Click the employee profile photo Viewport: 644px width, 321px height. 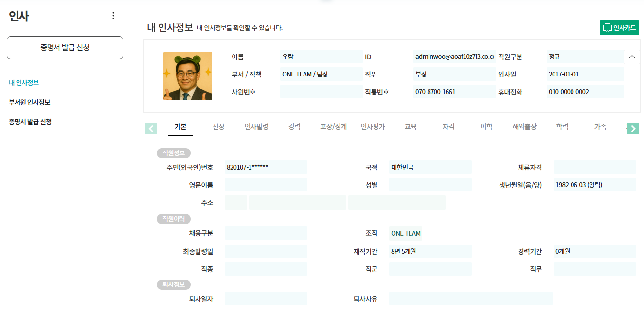(188, 76)
